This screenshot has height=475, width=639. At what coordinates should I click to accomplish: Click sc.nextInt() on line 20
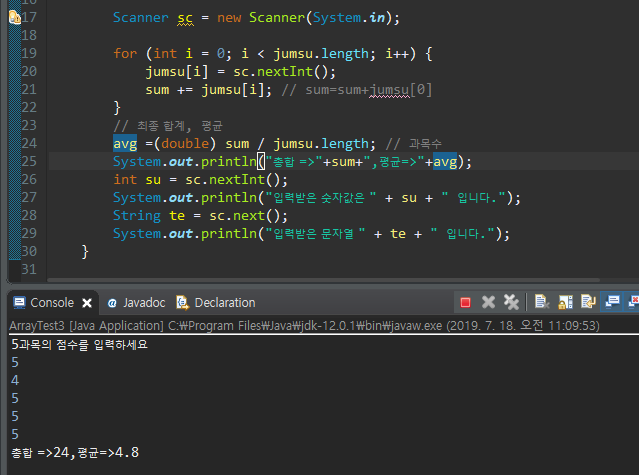[x=284, y=72]
